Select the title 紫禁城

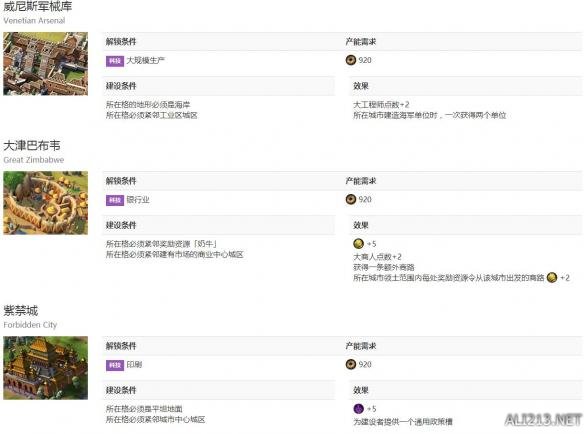21,310
